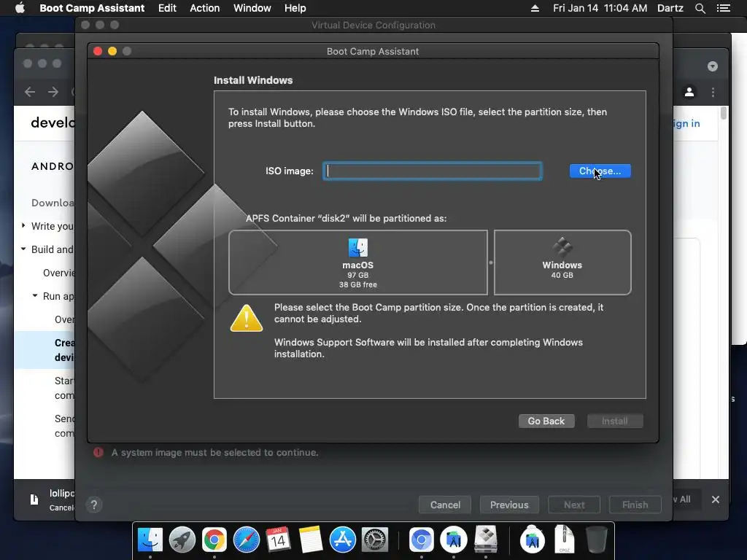Screen dimensions: 747x560
Task: Open the Edit menu
Action: (x=167, y=8)
